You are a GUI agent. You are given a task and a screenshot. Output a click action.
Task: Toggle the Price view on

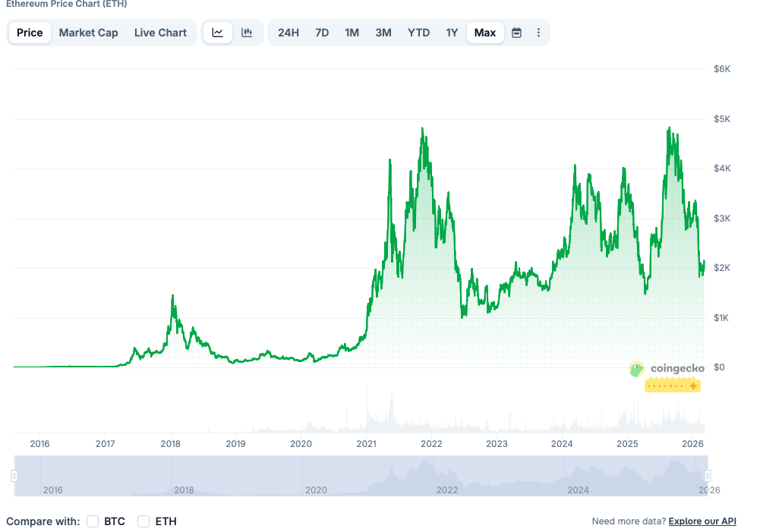[29, 32]
